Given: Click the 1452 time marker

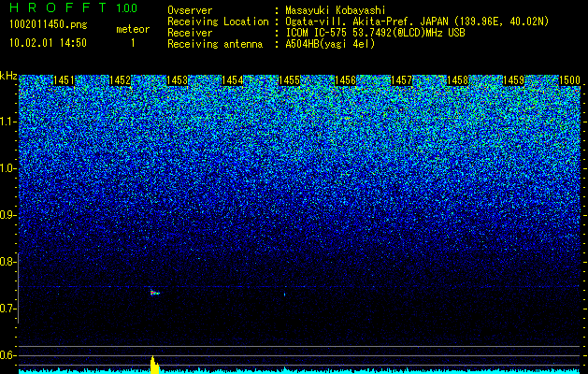Looking at the screenshot, I should point(120,80).
